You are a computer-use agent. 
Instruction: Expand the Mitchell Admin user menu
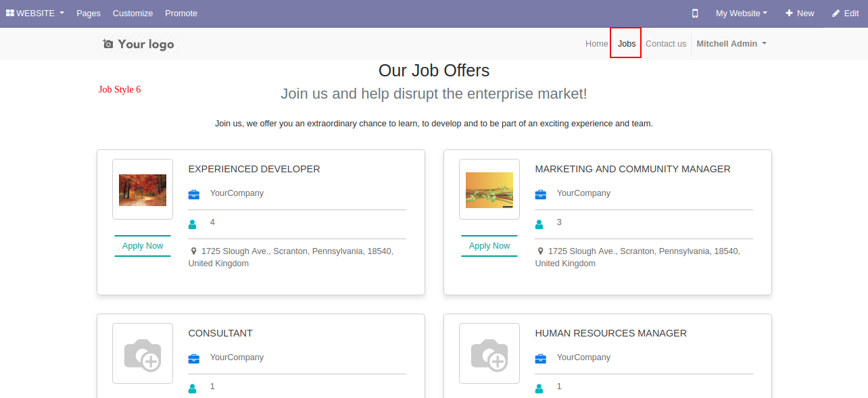tap(731, 44)
